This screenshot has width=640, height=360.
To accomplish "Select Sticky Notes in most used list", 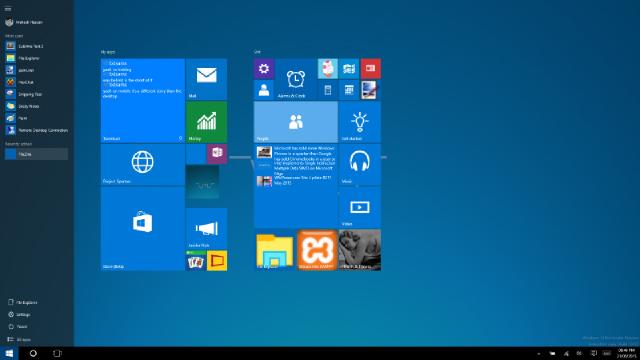I will 36,106.
